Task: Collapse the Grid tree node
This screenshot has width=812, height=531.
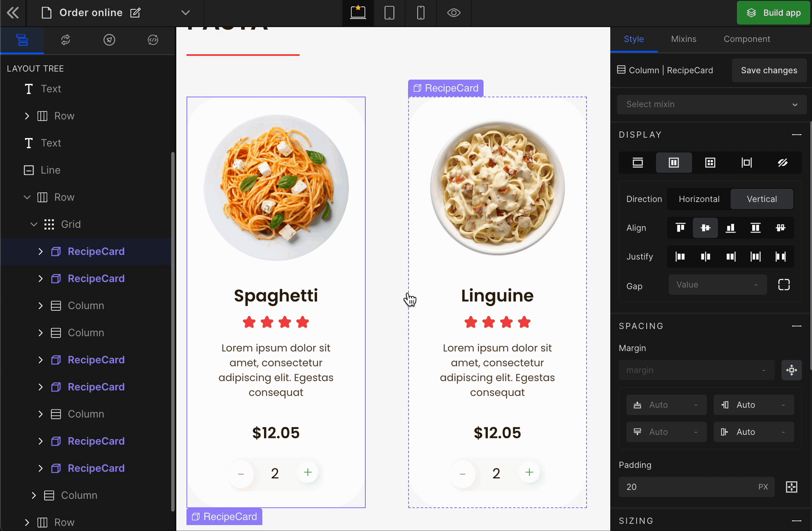Action: [34, 224]
